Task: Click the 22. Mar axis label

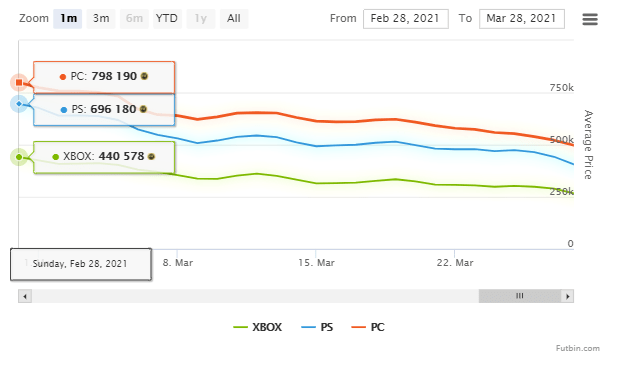Action: click(x=455, y=263)
